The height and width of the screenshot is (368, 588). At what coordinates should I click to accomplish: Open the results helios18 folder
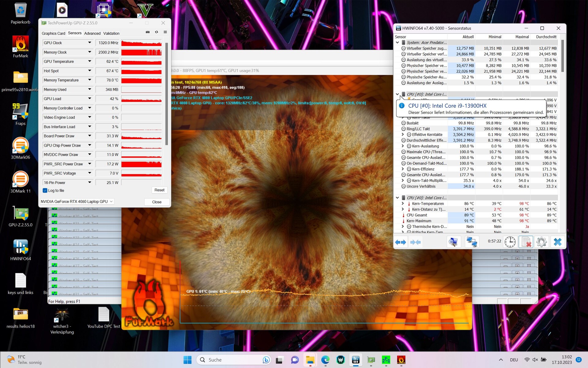[21, 318]
